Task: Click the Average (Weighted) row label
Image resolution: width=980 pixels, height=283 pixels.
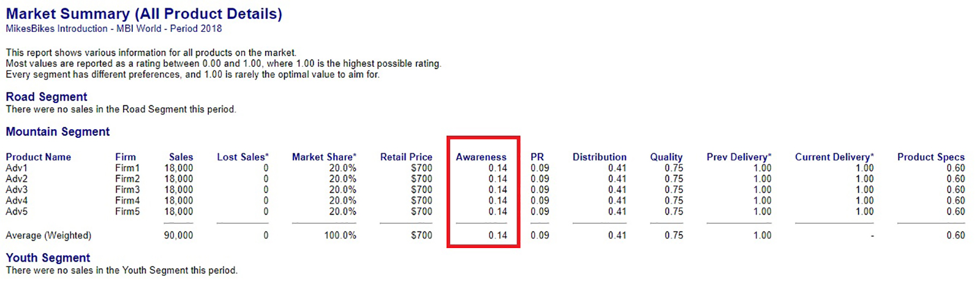Action: pyautogui.click(x=48, y=235)
